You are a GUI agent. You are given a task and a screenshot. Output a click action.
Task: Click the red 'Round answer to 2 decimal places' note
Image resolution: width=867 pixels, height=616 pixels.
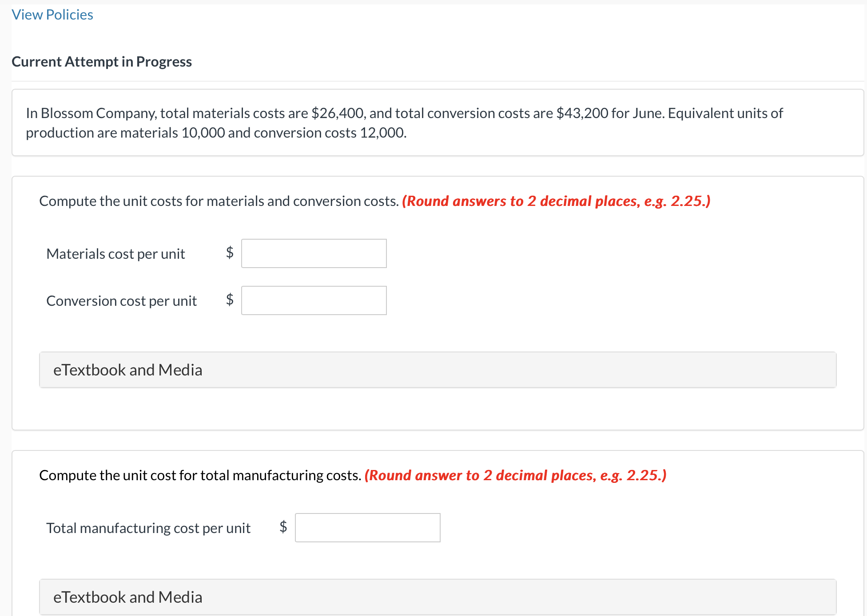coord(515,475)
